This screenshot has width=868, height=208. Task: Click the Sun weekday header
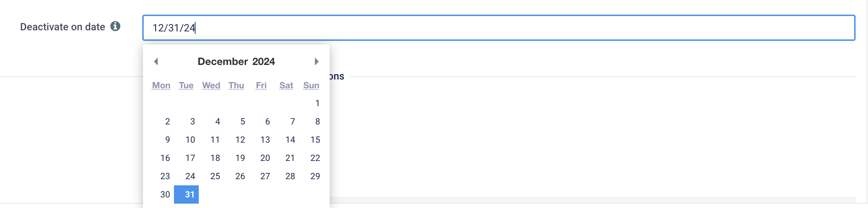click(x=311, y=85)
